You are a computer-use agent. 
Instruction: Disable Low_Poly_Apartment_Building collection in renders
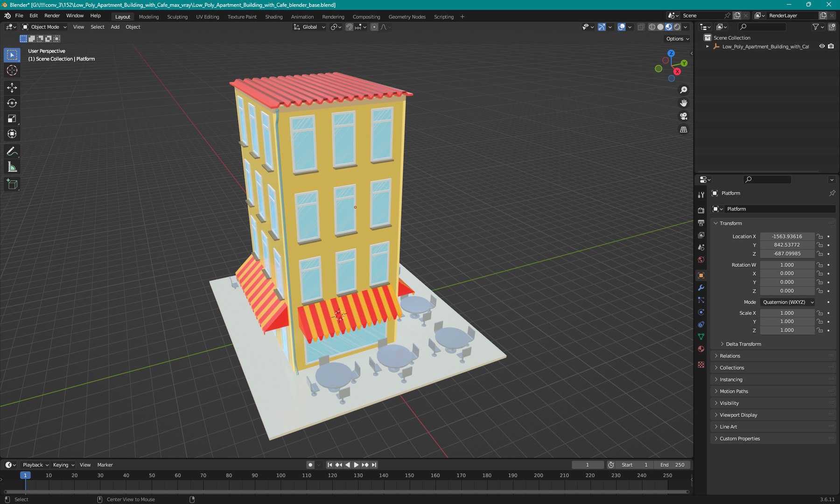(831, 46)
